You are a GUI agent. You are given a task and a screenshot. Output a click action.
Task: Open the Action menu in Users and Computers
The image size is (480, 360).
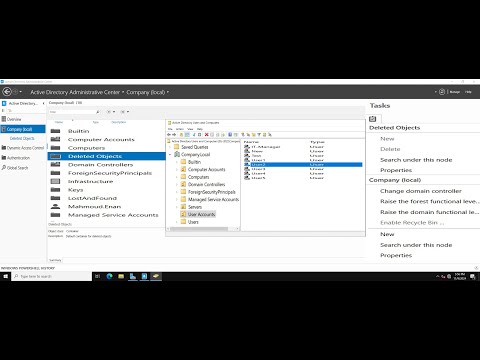pos(180,129)
